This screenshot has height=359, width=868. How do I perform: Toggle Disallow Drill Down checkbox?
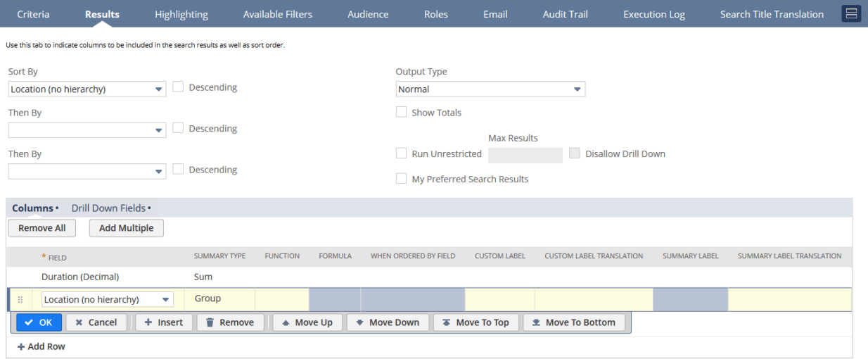point(575,153)
